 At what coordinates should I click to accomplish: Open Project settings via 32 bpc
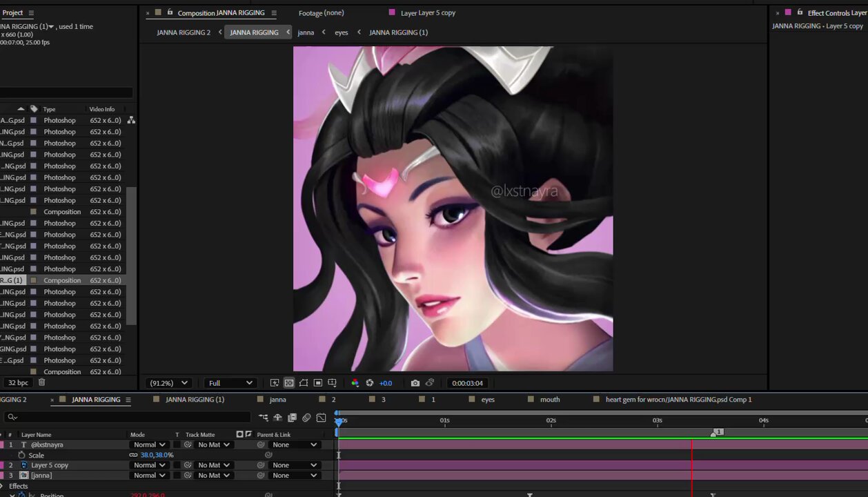coord(18,382)
